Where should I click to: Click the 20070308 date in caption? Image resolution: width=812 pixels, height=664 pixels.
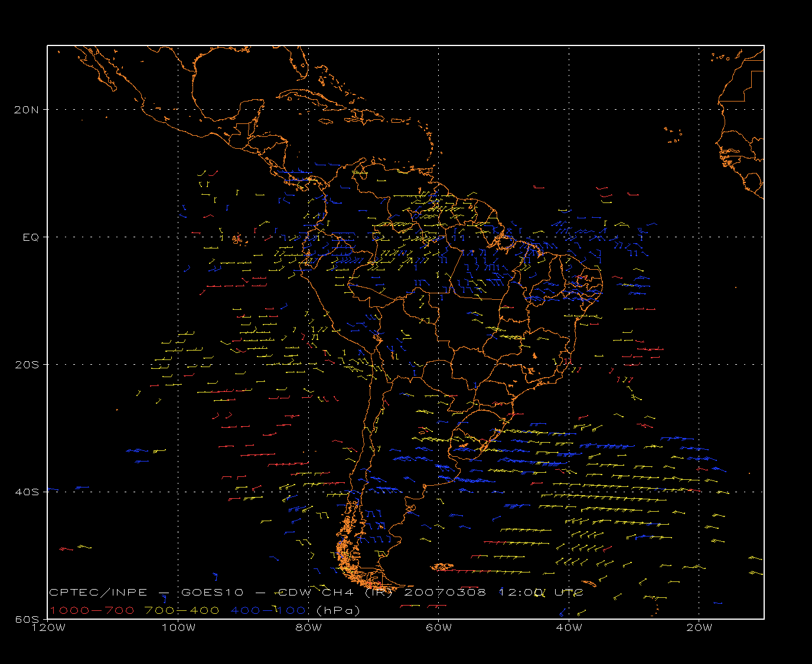click(x=445, y=592)
